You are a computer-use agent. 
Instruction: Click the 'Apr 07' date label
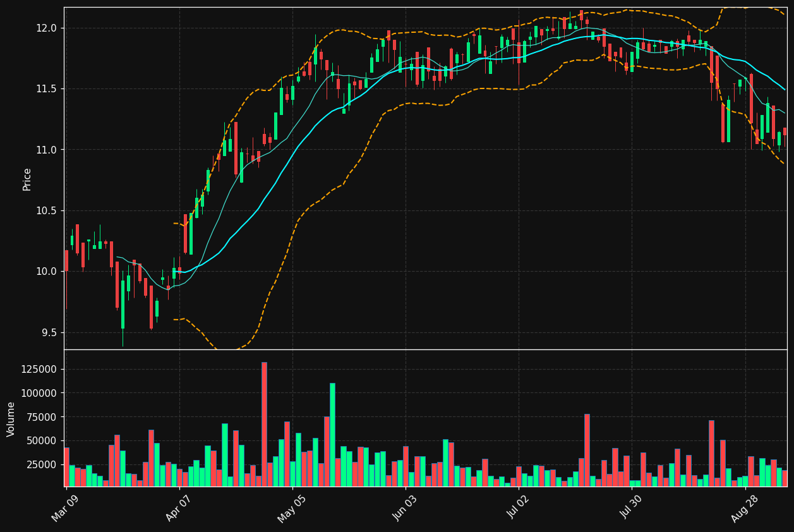tap(179, 507)
